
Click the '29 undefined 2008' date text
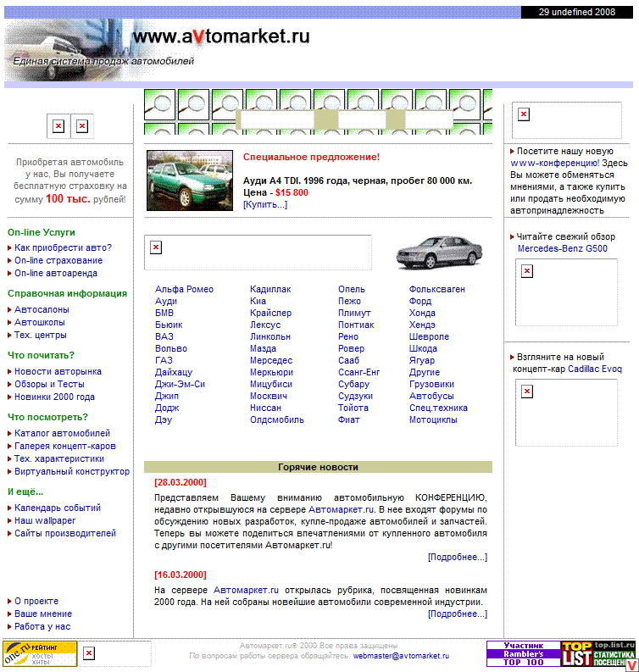pyautogui.click(x=577, y=12)
